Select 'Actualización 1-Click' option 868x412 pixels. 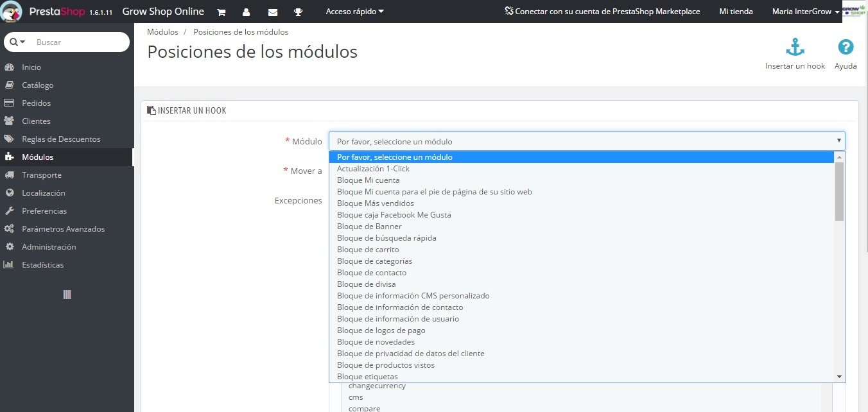582,169
